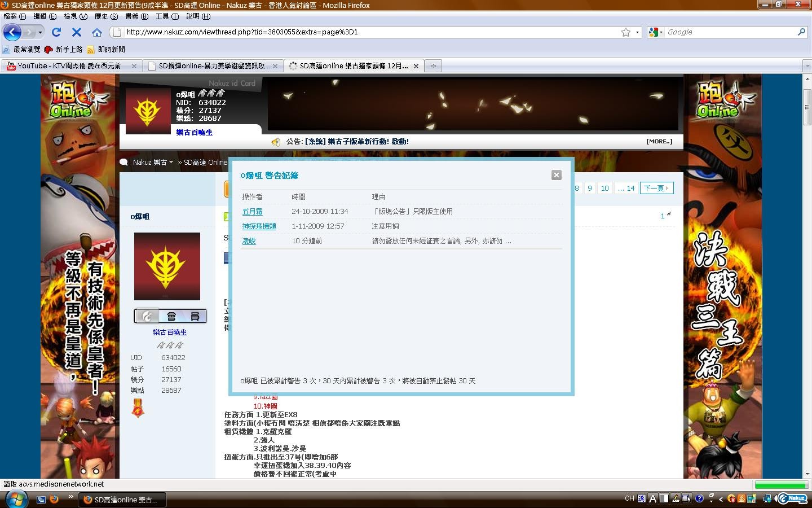Click the IME help question mark icon
This screenshot has height=508, width=812.
(699, 498)
